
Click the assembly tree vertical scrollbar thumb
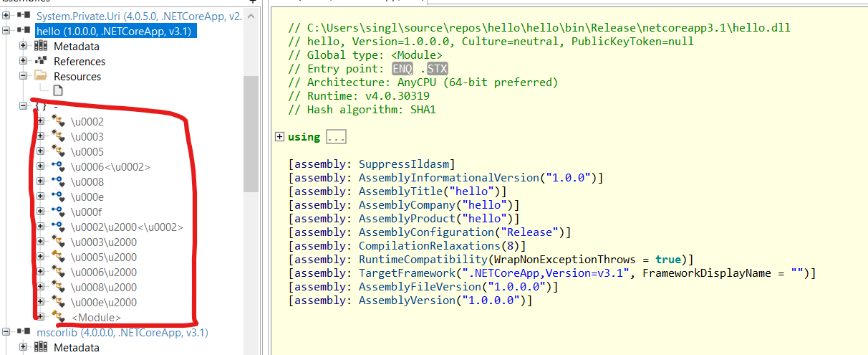pos(251,133)
